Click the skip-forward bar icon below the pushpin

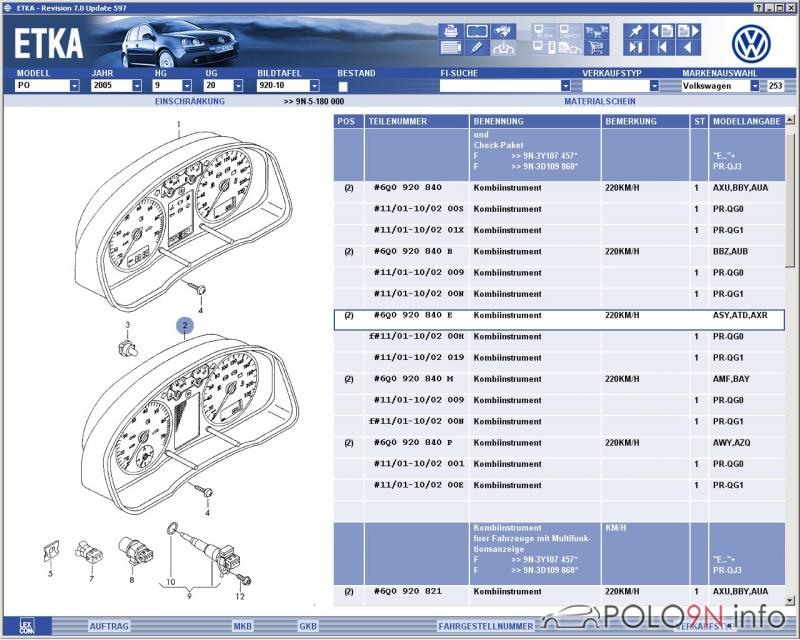(x=636, y=47)
